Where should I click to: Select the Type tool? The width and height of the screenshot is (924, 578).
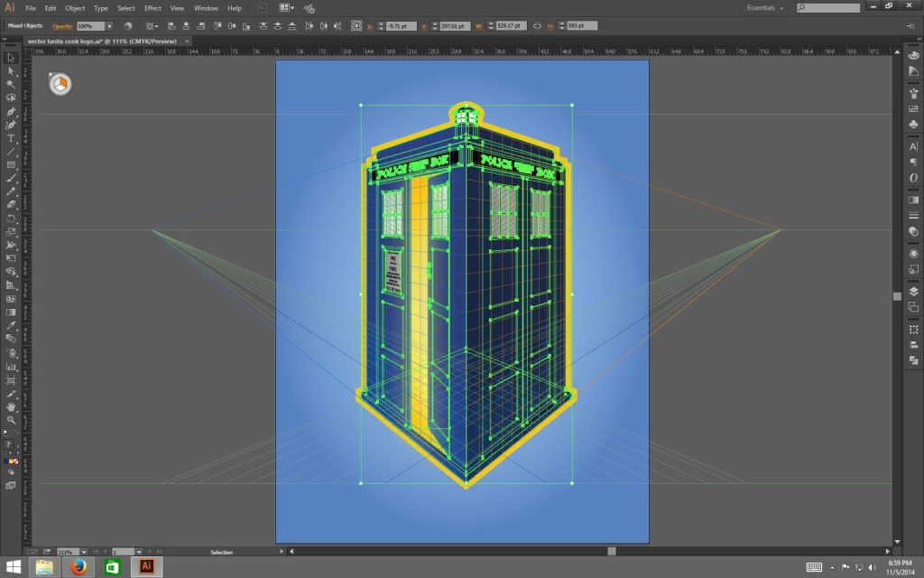click(x=11, y=138)
